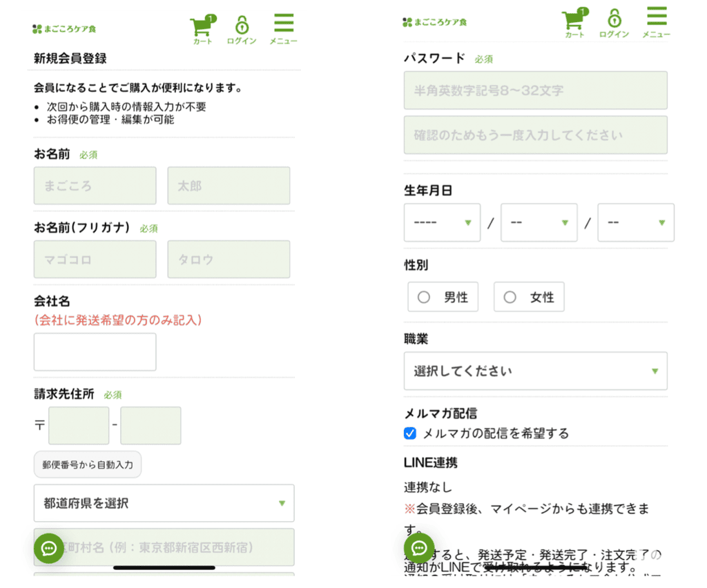Click the カート label under the cart
The image size is (707, 588).
click(x=201, y=40)
